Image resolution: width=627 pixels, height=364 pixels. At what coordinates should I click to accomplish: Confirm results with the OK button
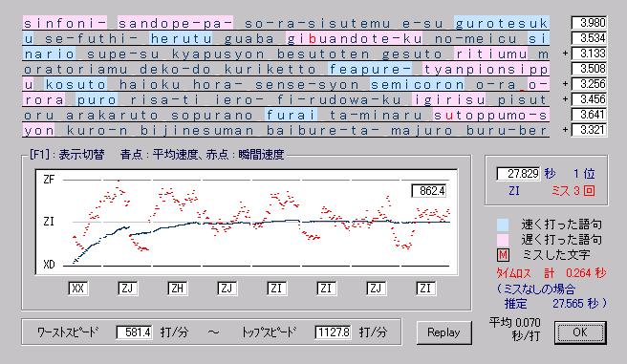click(x=580, y=332)
